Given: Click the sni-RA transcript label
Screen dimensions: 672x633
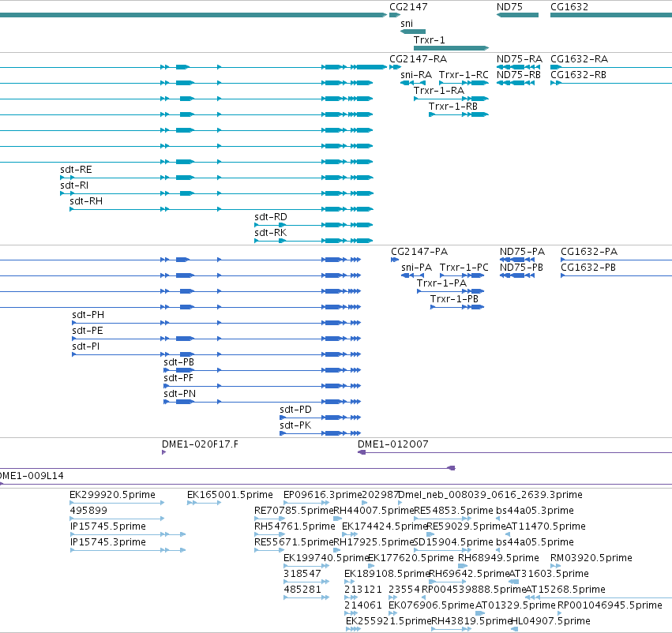Looking at the screenshot, I should 415,75.
